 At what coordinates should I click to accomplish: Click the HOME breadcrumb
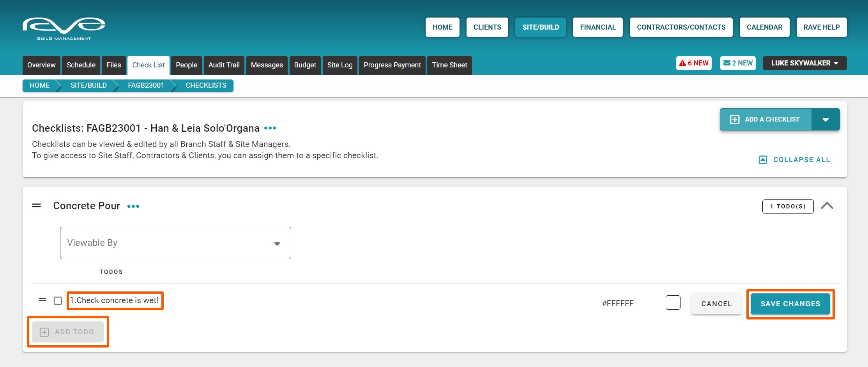click(x=40, y=85)
